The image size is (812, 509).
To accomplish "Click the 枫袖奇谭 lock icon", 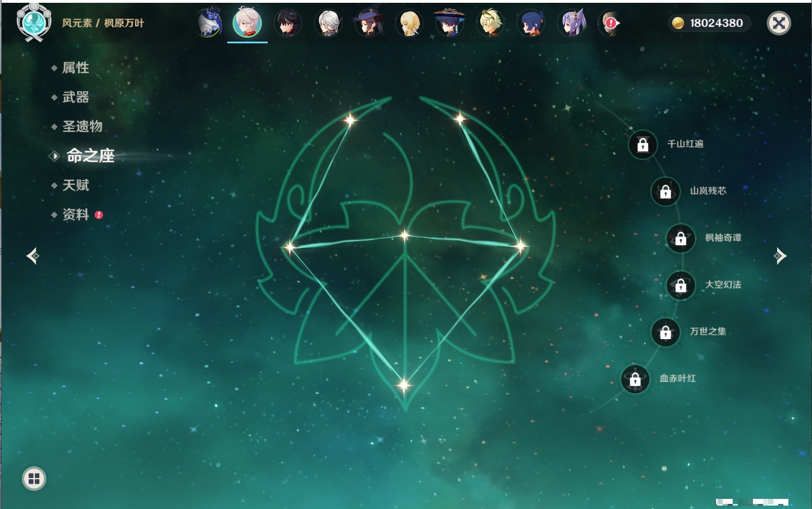I will click(680, 238).
